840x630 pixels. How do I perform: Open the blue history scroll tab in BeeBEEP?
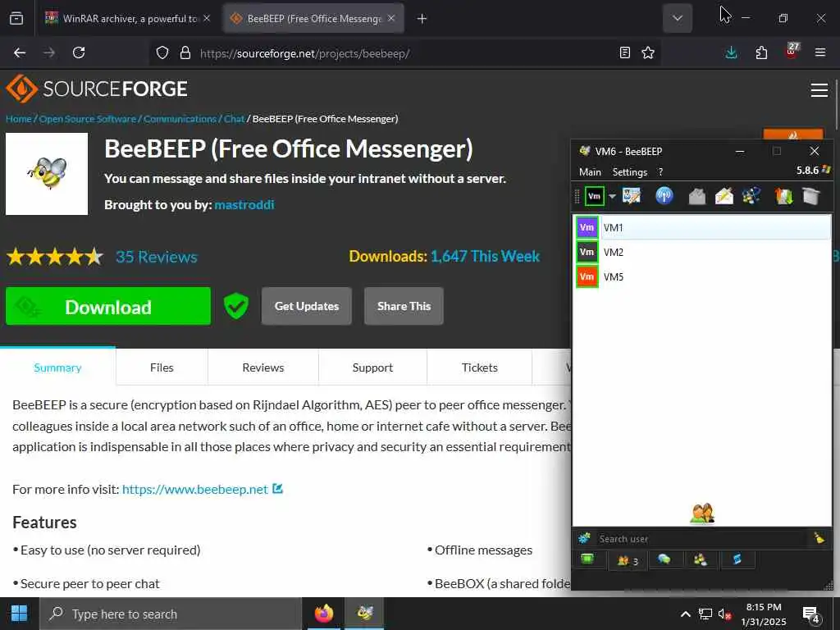pyautogui.click(x=737, y=559)
